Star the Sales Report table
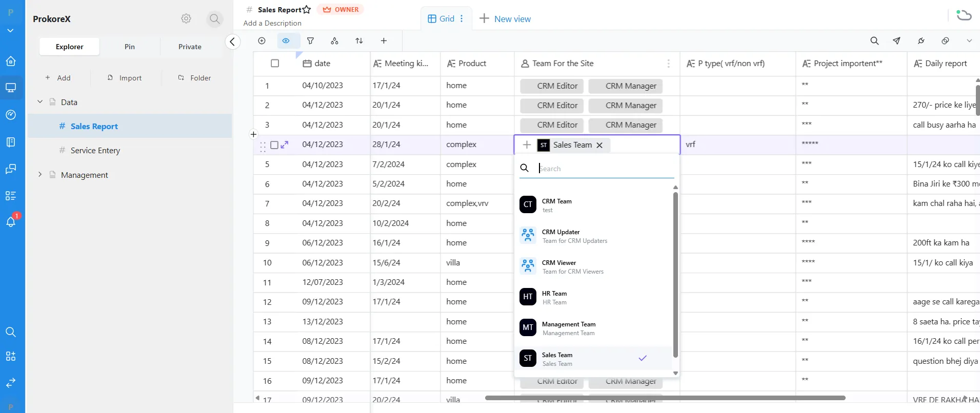This screenshot has width=980, height=413. (307, 10)
